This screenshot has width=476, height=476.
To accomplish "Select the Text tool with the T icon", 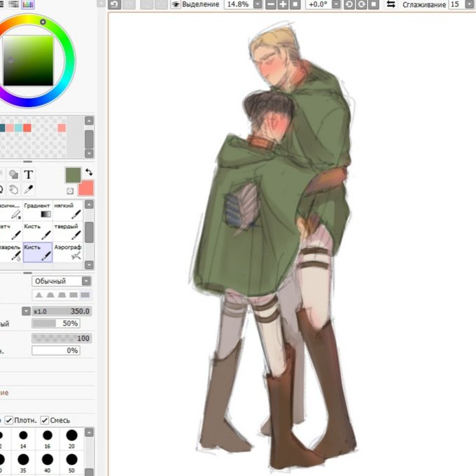I will 29,174.
